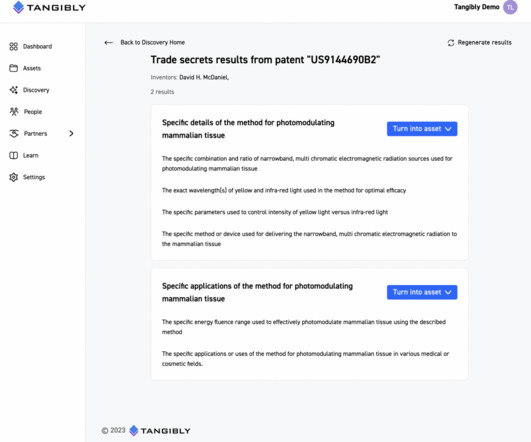The width and height of the screenshot is (531, 442).
Task: Open first Turn into asset dropdown
Action: pyautogui.click(x=422, y=129)
